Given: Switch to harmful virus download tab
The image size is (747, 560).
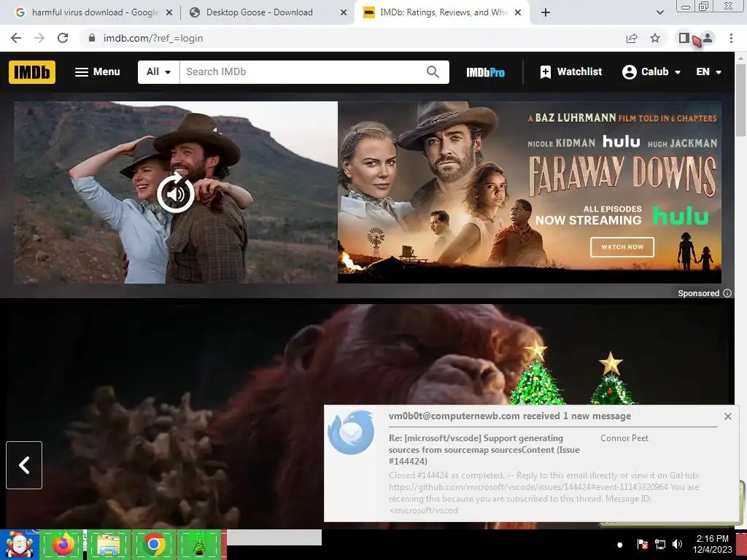Looking at the screenshot, I should (x=95, y=12).
